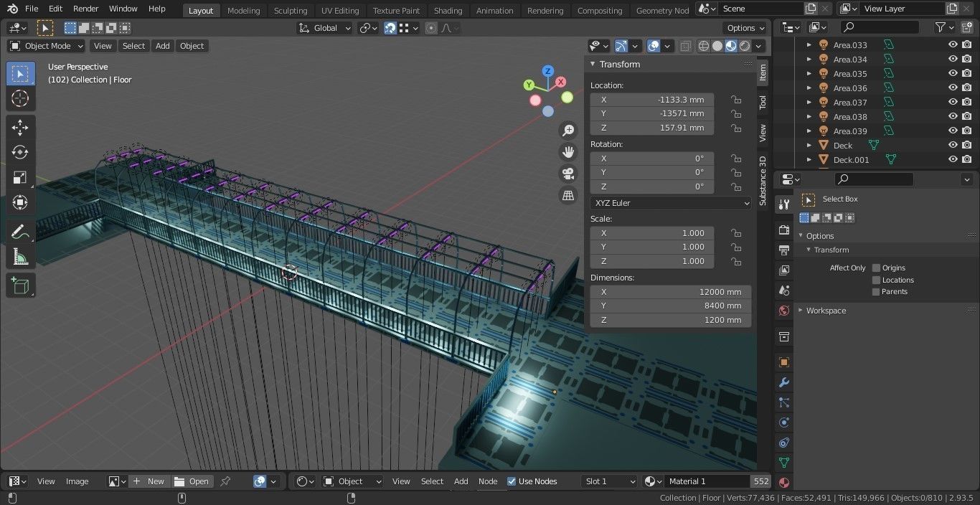Open the Modifiers wrench properties tab
Image resolution: width=980 pixels, height=505 pixels.
click(784, 382)
